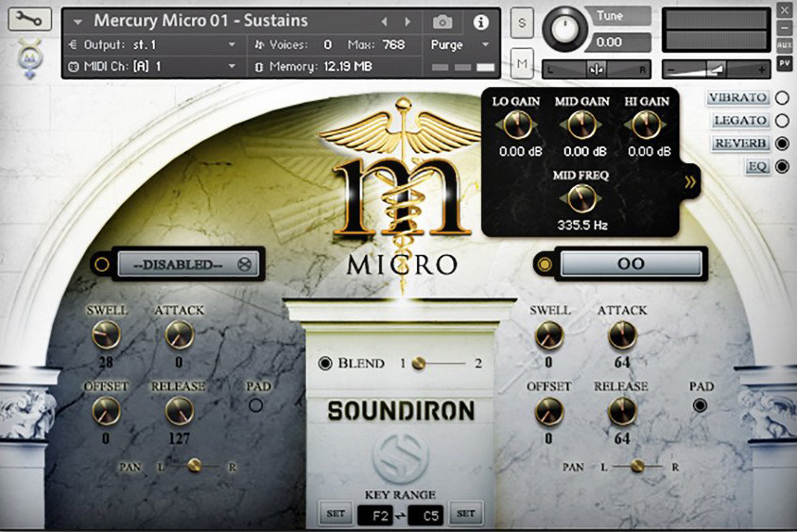
Task: Disable layer 2 power toggle beside OO
Action: (544, 264)
